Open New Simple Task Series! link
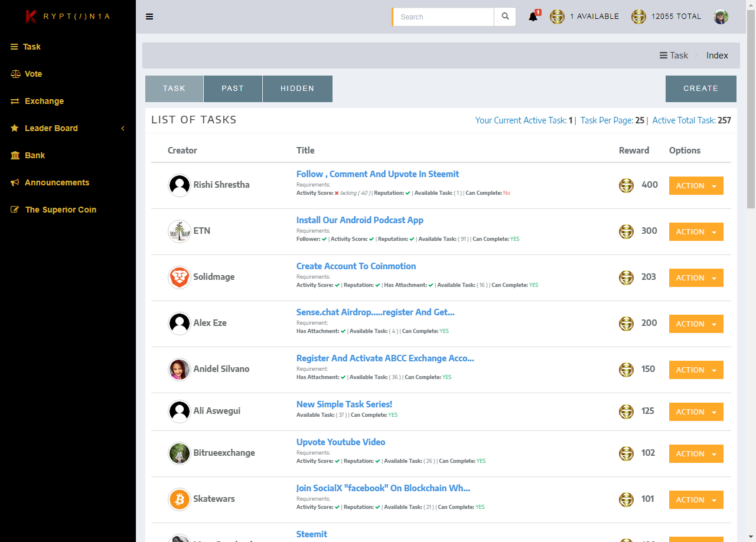The height and width of the screenshot is (542, 756). (344, 404)
